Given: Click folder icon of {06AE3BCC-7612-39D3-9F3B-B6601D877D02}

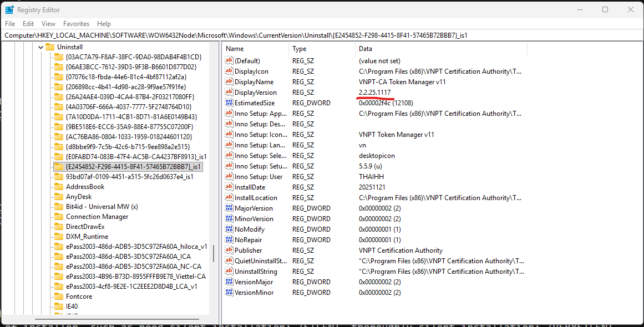Looking at the screenshot, I should (x=59, y=67).
